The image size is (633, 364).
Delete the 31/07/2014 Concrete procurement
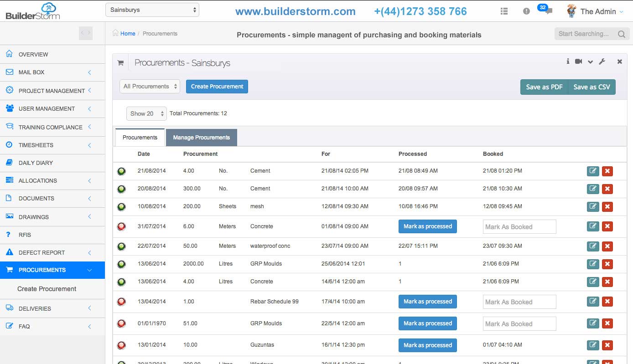point(607,226)
